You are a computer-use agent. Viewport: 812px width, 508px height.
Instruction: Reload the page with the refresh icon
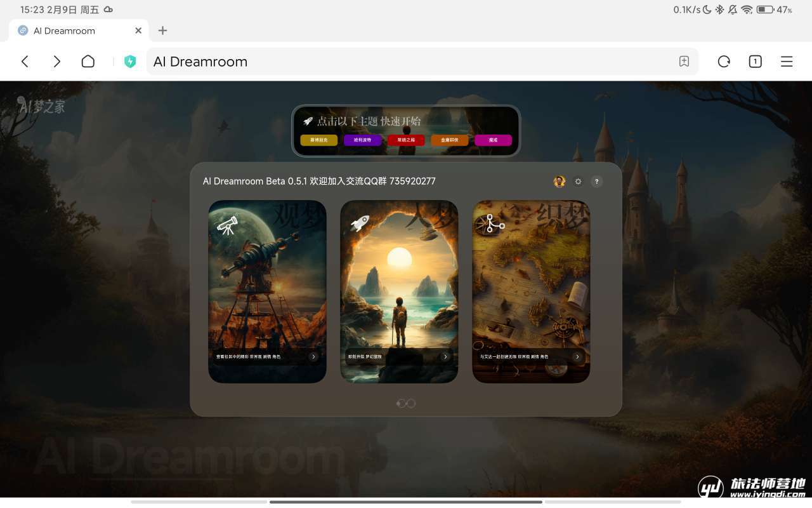click(724, 62)
